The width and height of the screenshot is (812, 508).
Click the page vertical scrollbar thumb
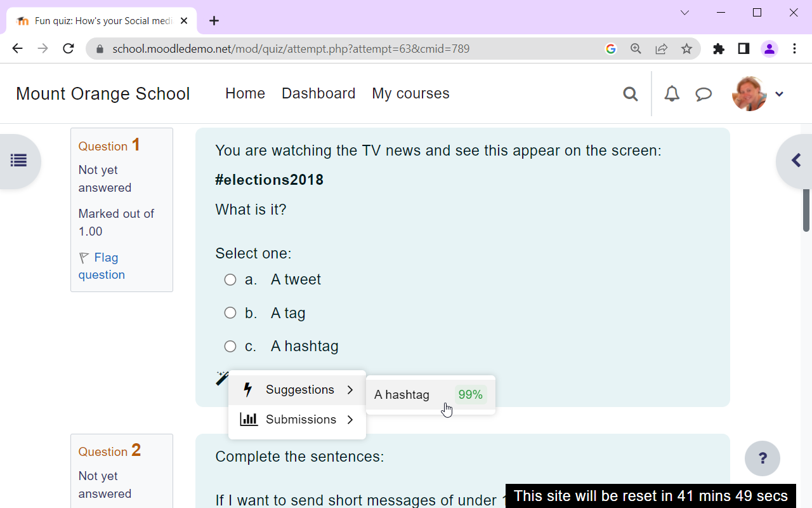(x=806, y=210)
